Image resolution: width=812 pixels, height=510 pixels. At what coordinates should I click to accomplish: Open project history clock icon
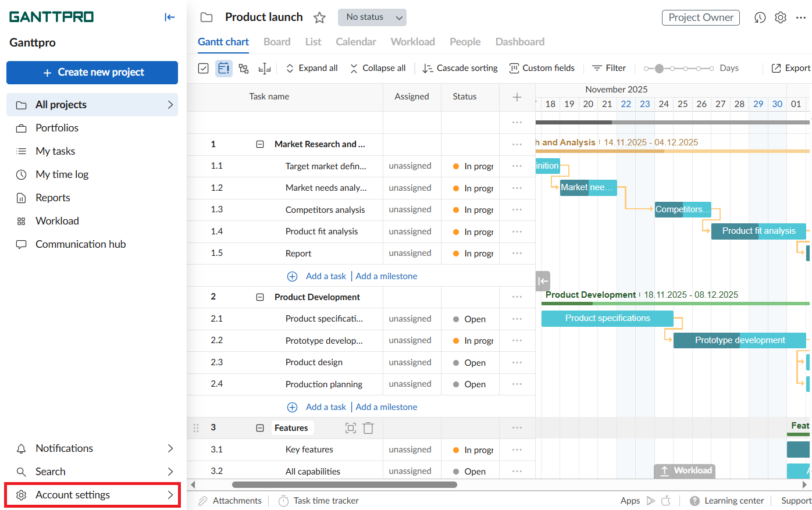[x=760, y=17]
